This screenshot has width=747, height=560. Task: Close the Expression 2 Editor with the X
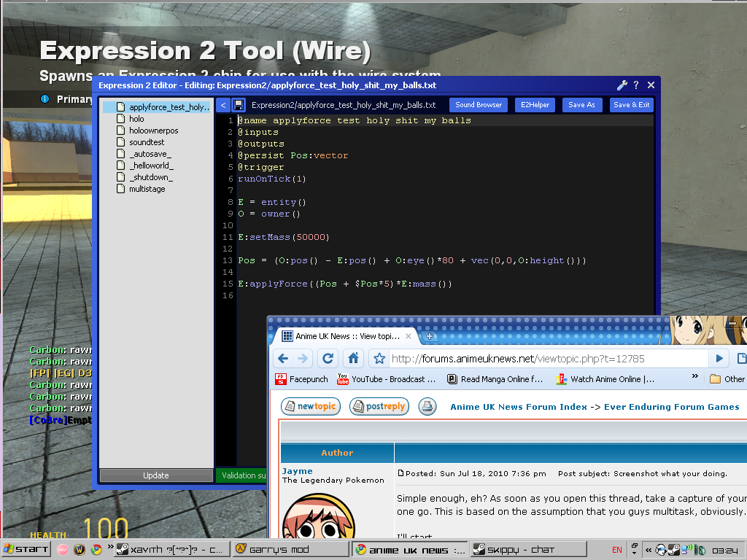[651, 85]
